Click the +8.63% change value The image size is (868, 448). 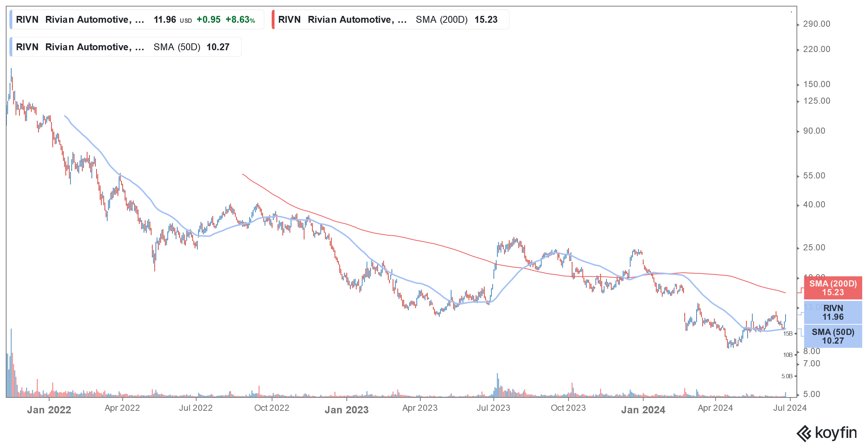(240, 20)
